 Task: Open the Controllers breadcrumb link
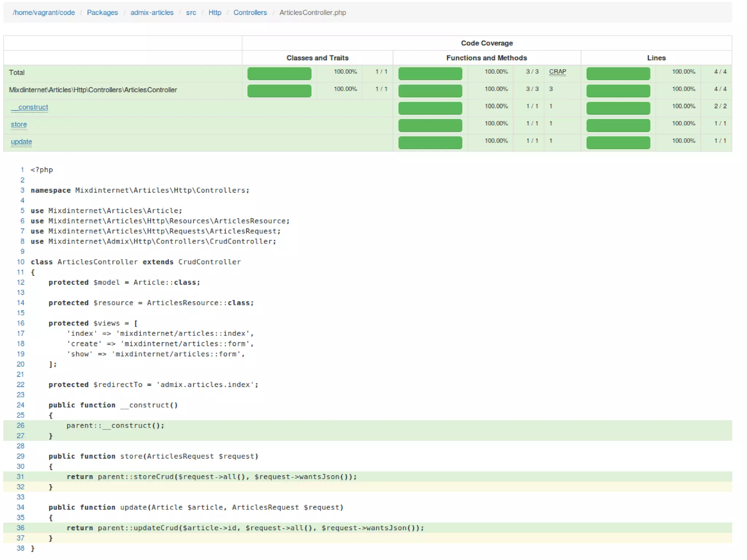click(x=250, y=12)
